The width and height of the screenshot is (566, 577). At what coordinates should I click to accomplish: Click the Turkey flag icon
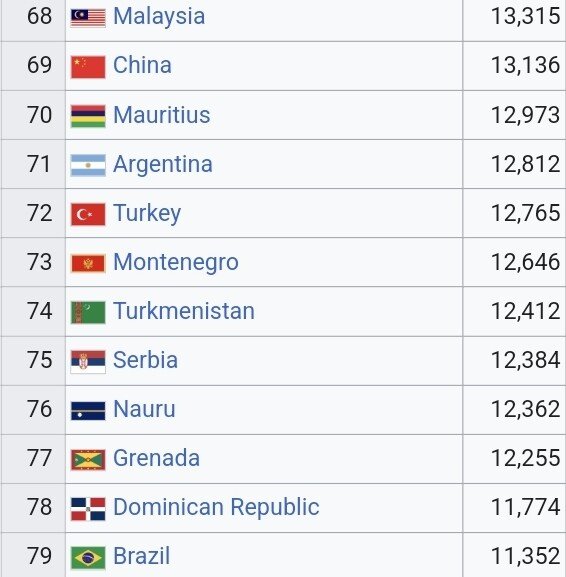click(x=88, y=214)
